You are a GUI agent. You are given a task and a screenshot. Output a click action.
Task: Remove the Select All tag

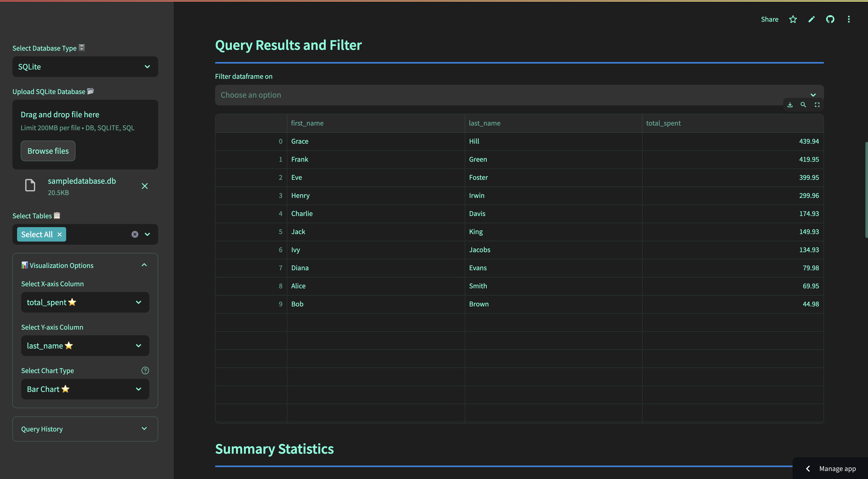pyautogui.click(x=60, y=234)
